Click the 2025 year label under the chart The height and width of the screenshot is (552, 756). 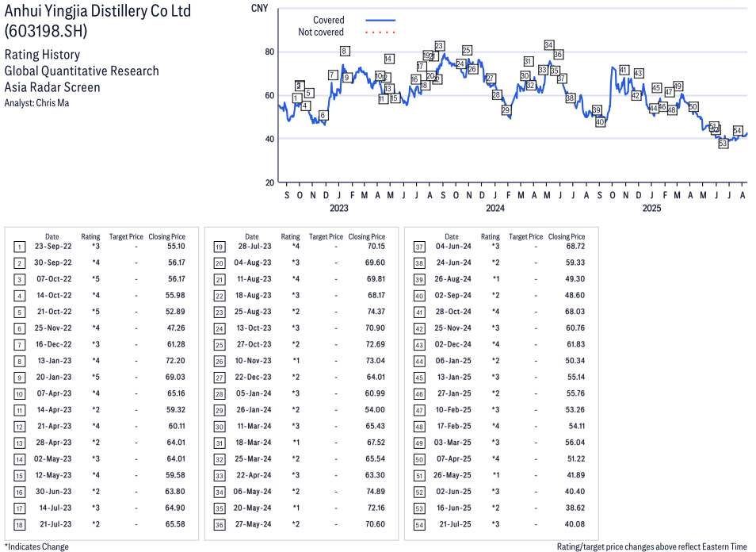point(651,208)
